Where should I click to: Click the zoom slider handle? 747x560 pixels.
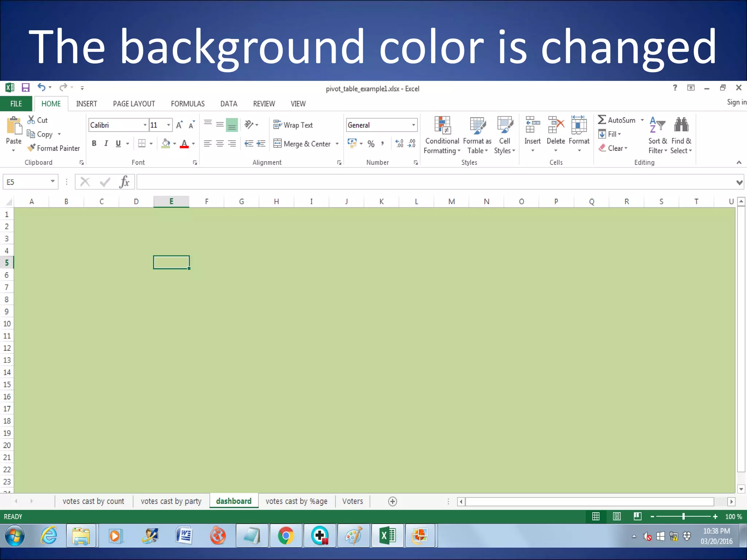684,517
